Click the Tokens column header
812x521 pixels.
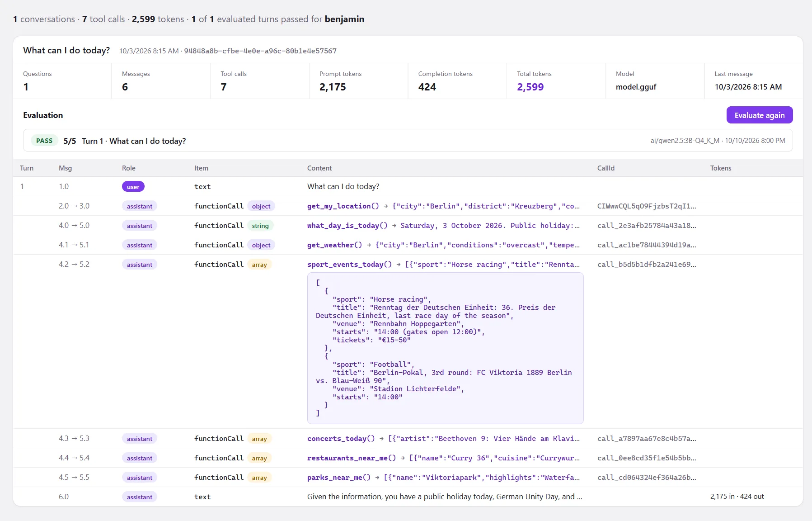click(721, 168)
